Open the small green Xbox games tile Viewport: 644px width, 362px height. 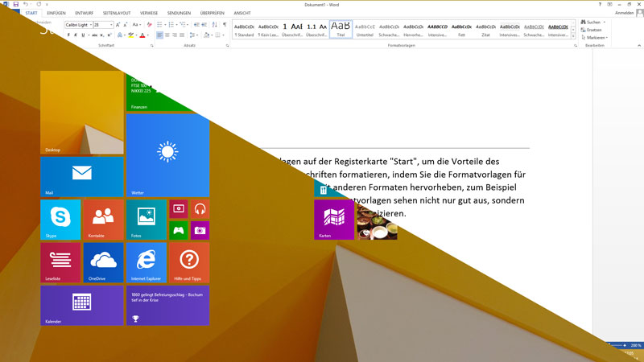tap(178, 230)
